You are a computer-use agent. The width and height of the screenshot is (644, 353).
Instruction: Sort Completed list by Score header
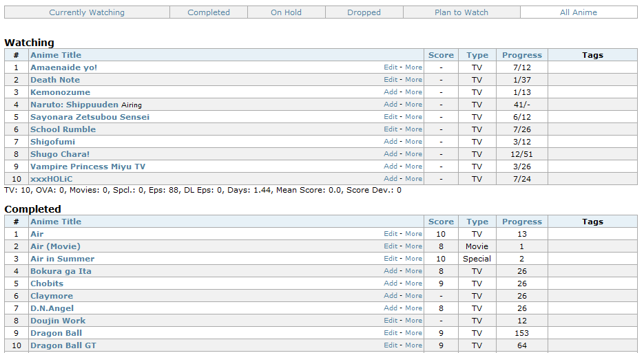pyautogui.click(x=441, y=222)
